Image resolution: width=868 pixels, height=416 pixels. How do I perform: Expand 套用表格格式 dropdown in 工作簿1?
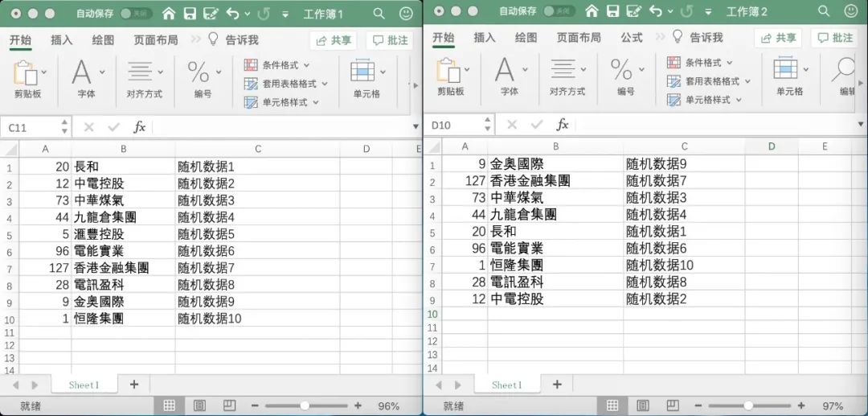pos(325,84)
